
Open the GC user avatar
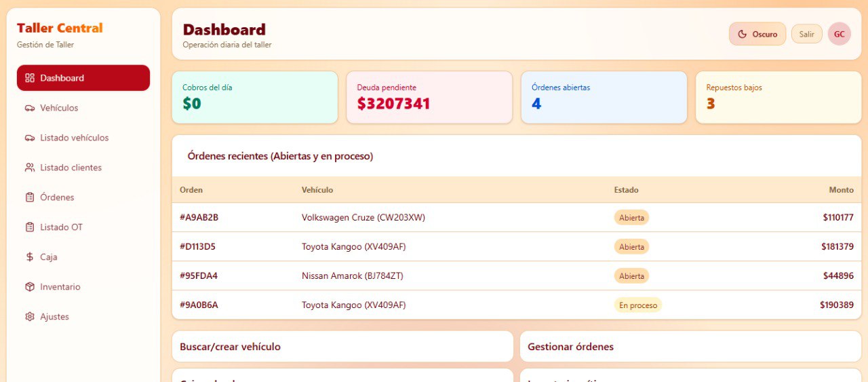839,34
